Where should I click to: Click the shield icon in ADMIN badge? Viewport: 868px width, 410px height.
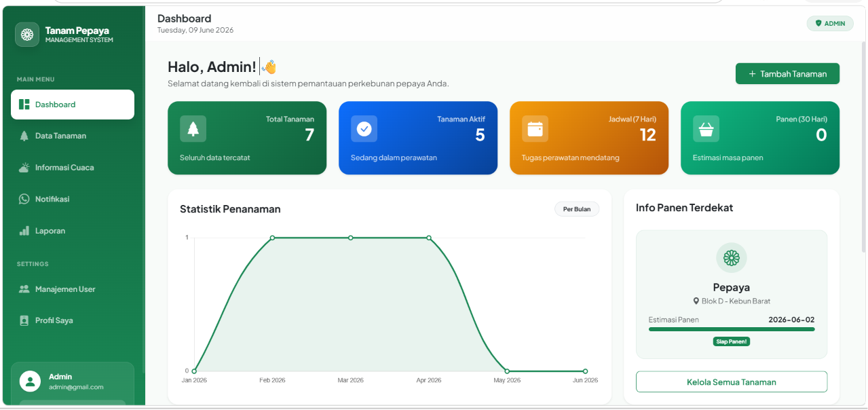(x=818, y=23)
